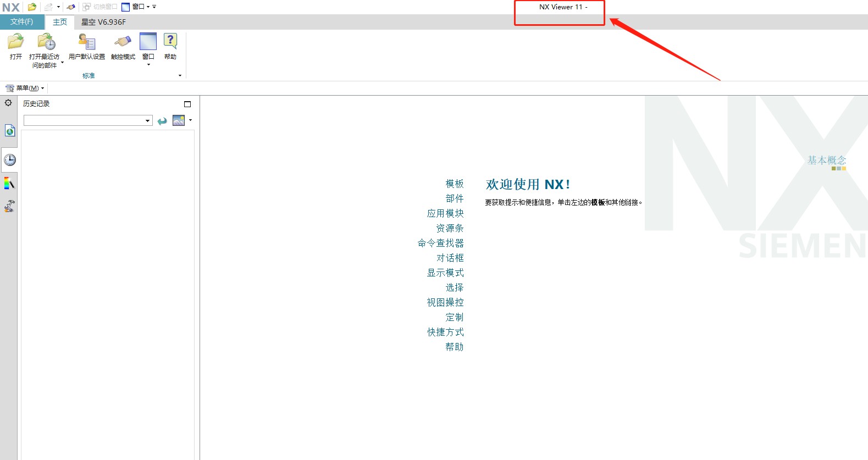Open the dropdown arrow beside the grayed-out icon
Screen dimensions: 868x460
coord(58,7)
